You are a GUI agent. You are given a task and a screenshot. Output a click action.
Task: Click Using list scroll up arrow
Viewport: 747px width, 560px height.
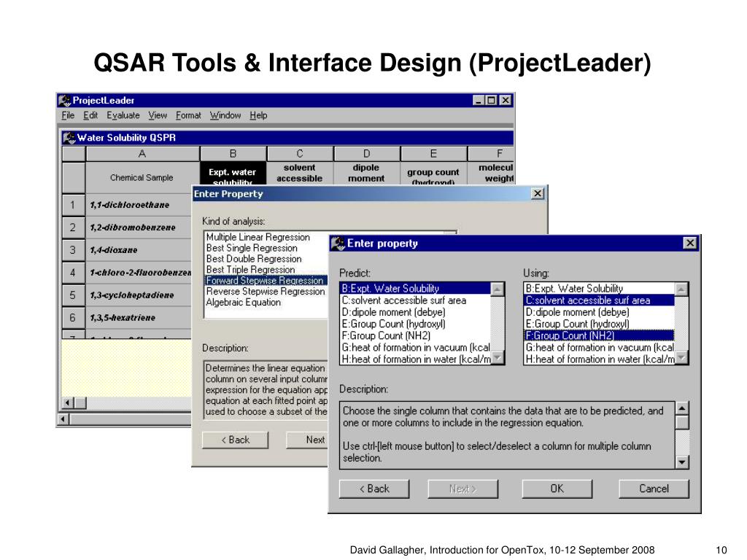(x=681, y=289)
